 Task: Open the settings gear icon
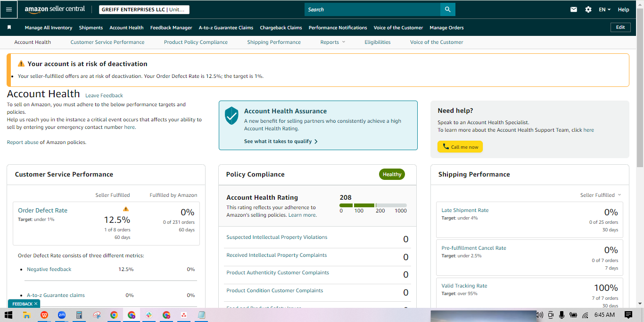tap(588, 9)
